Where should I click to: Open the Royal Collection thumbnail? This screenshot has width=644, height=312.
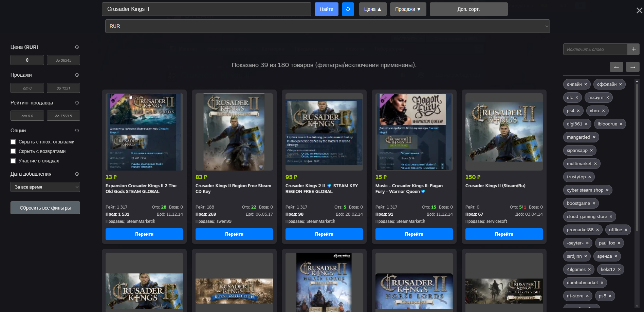[234, 291]
